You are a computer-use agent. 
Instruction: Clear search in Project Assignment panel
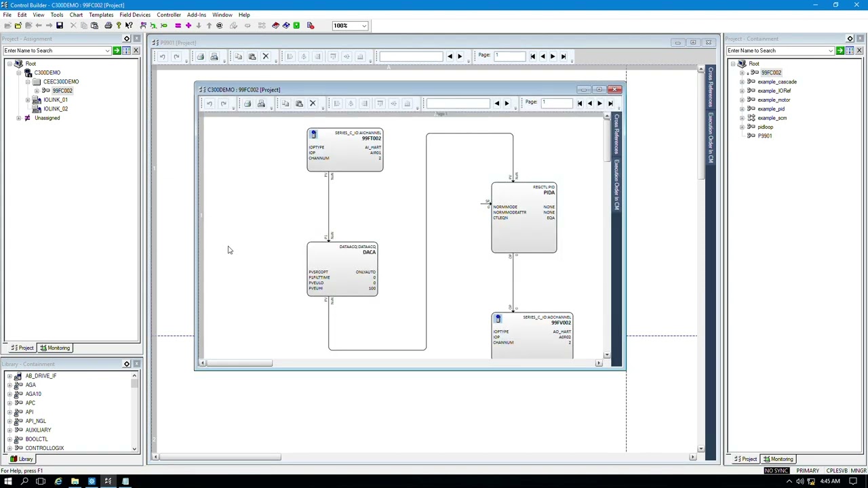(136, 51)
